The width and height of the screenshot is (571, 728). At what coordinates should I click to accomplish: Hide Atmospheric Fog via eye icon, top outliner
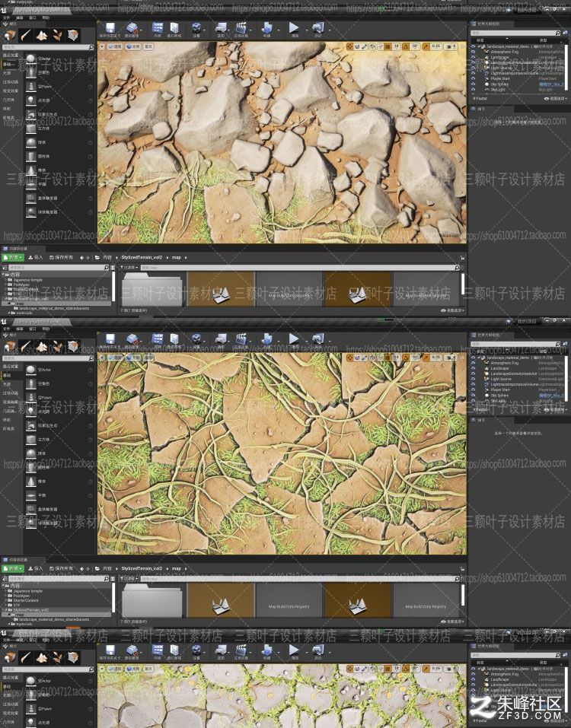(x=474, y=52)
